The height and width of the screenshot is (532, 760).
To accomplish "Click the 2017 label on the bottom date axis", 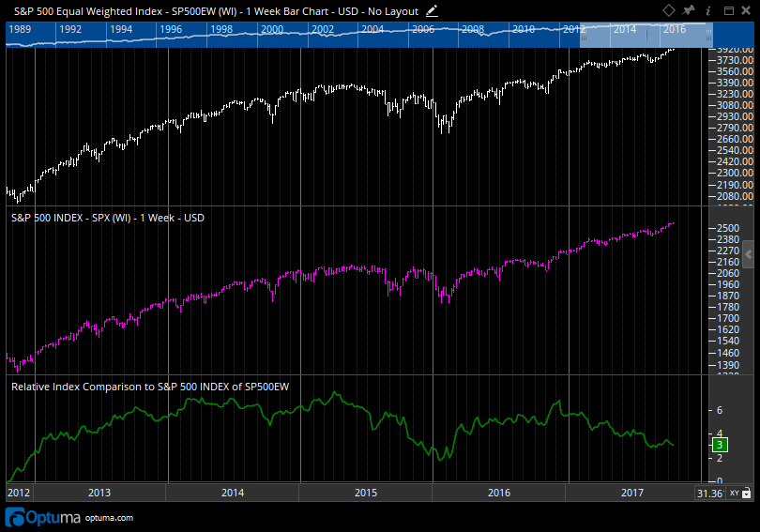I will pos(632,493).
